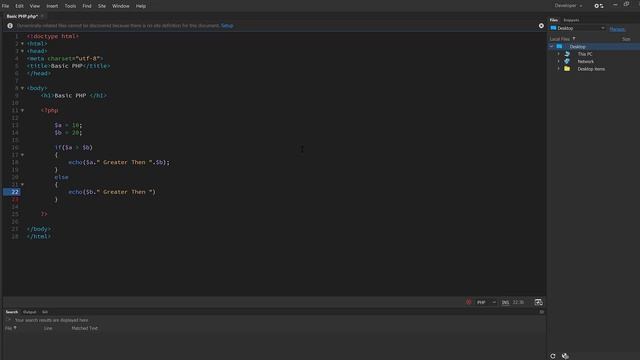Click the red error indicator in status bar

pyautogui.click(x=469, y=302)
